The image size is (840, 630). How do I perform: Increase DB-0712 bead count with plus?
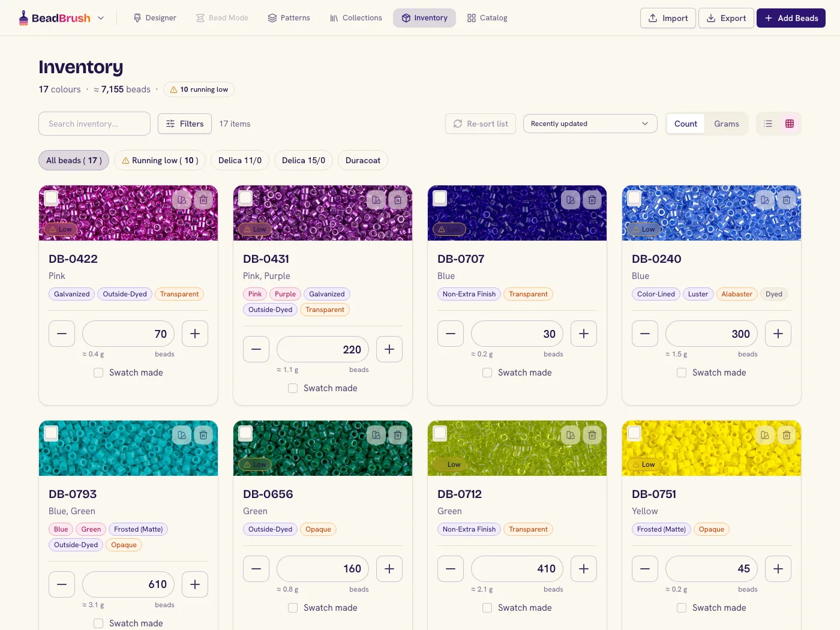point(584,569)
